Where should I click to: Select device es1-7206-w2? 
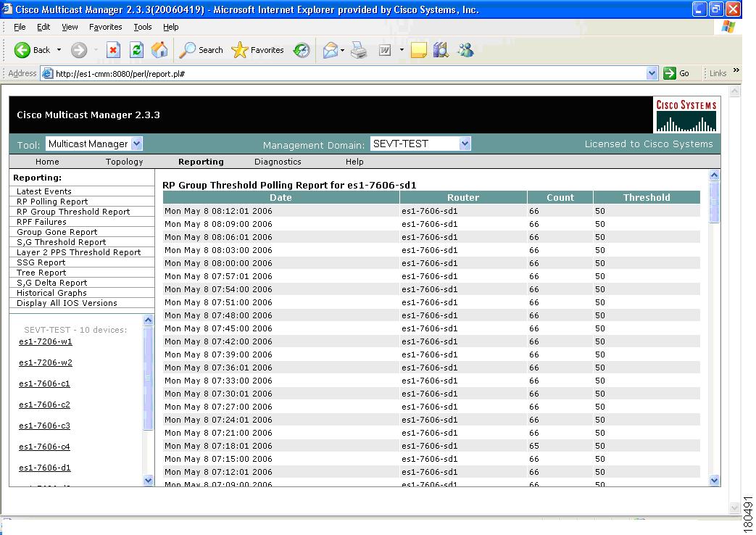(x=46, y=362)
